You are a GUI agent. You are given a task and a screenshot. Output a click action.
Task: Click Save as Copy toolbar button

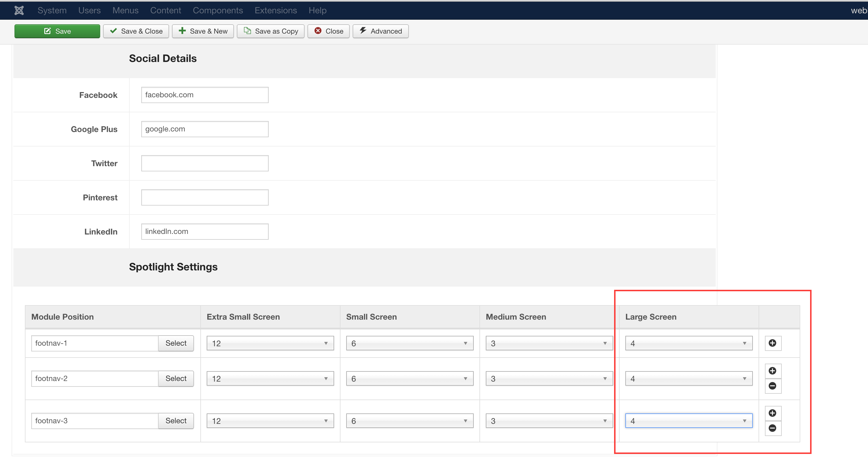(271, 31)
